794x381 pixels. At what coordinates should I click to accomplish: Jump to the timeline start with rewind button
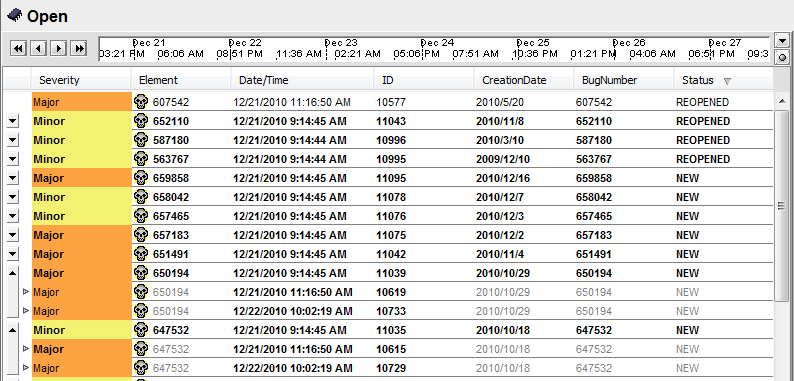pos(18,48)
